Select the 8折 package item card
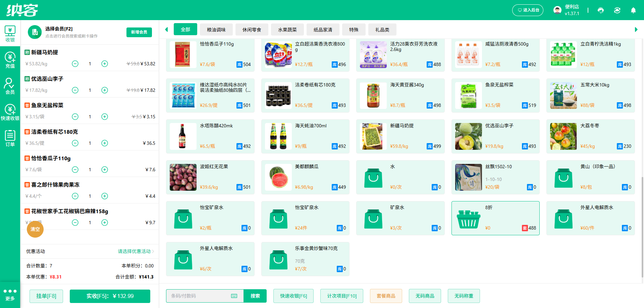Viewport: 644px width, 308px height. click(x=495, y=218)
